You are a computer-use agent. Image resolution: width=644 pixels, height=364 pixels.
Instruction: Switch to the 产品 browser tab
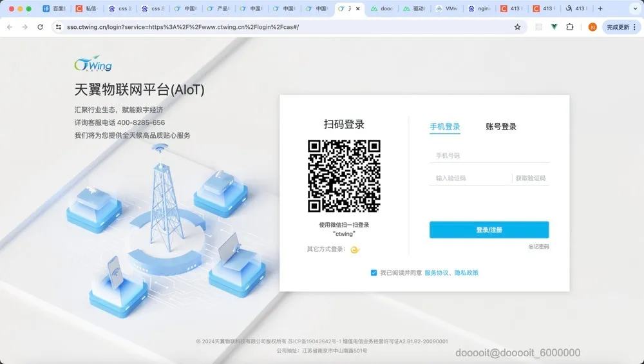click(x=218, y=8)
